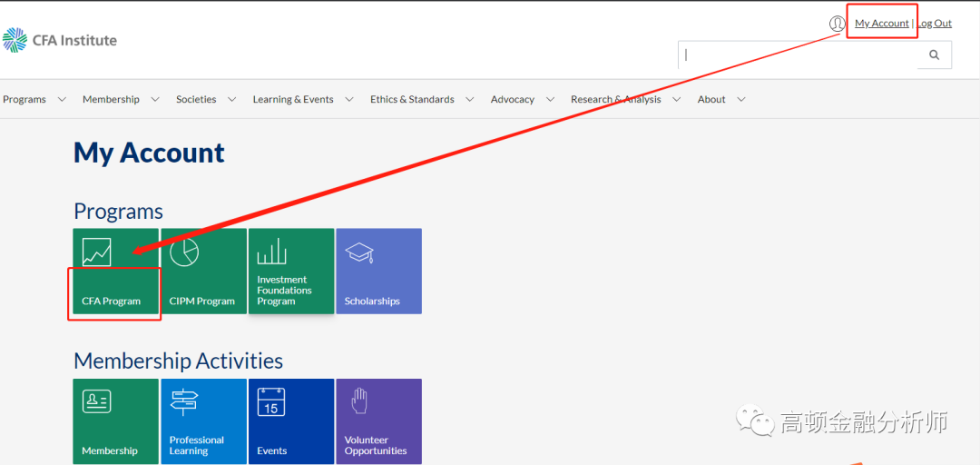Screen dimensions: 980x465
Task: Click the CFA Institute logo
Action: coord(59,41)
